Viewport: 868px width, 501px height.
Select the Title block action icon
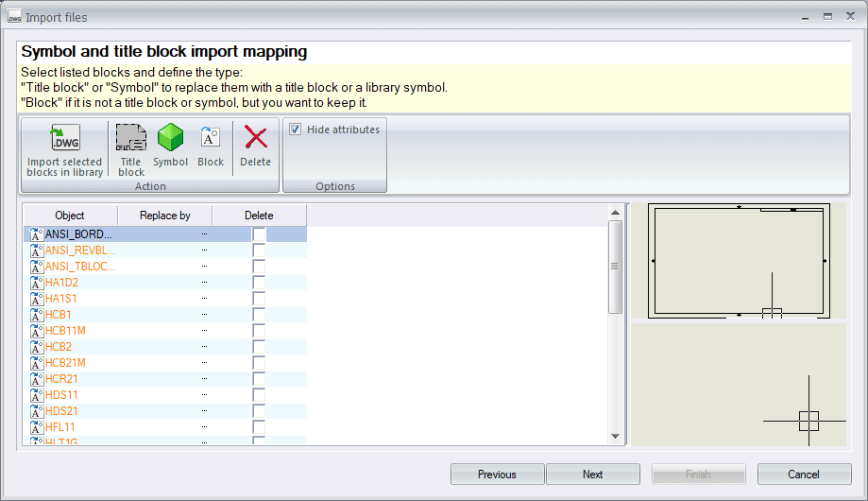coord(131,139)
